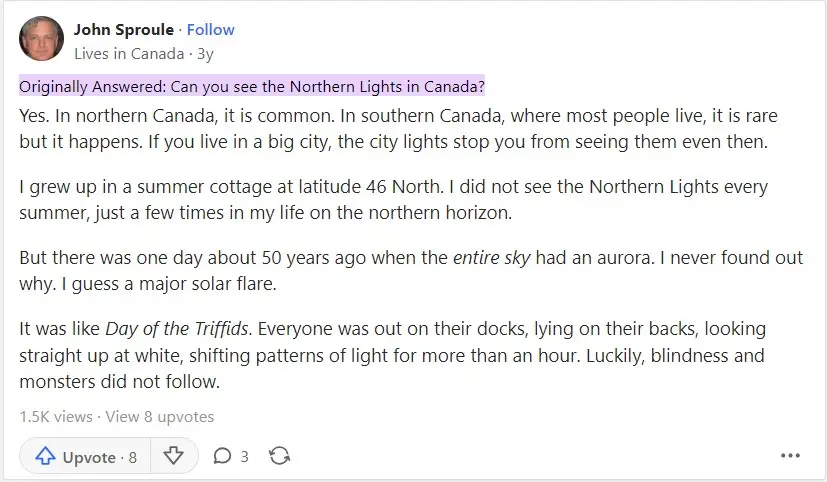Open John Sproule's profile photo
827x482 pixels.
point(41,38)
